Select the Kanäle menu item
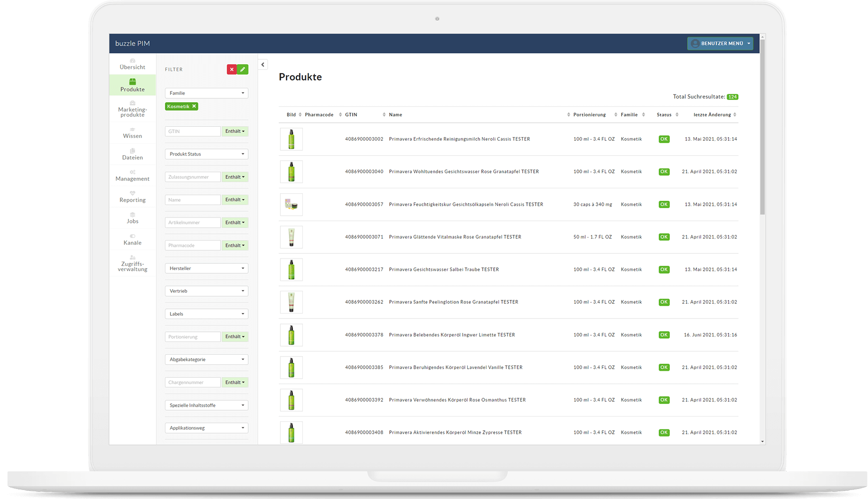Screen dimensions: 868x499 132,242
